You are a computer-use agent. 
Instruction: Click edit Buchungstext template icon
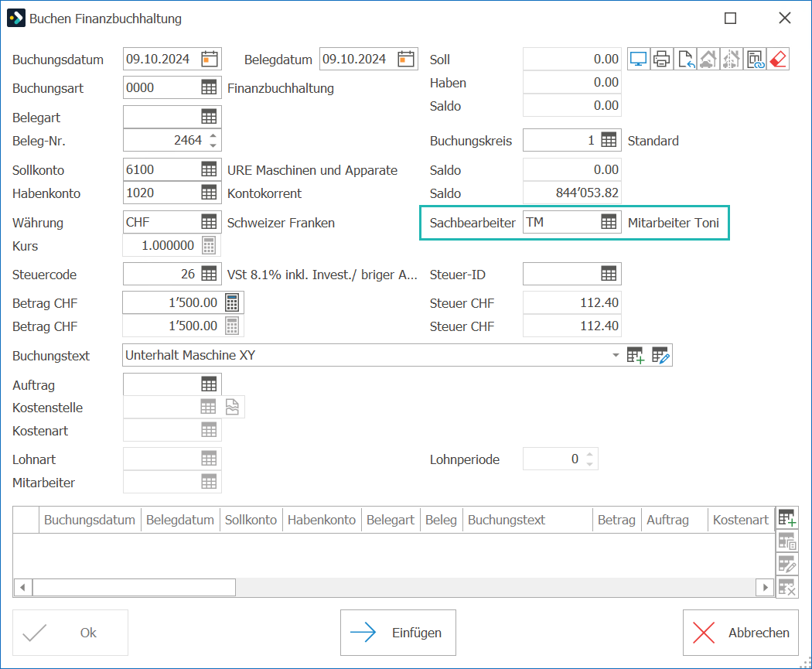click(660, 355)
